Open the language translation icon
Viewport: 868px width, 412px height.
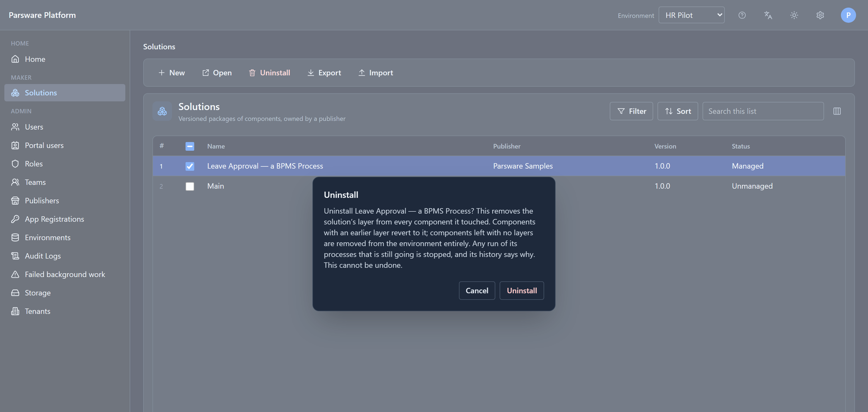pos(768,15)
